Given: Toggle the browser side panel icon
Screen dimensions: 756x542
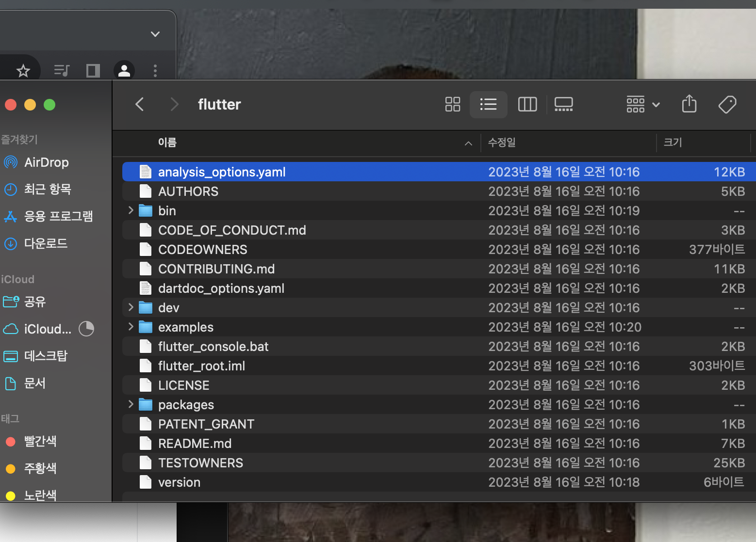Looking at the screenshot, I should pos(93,71).
